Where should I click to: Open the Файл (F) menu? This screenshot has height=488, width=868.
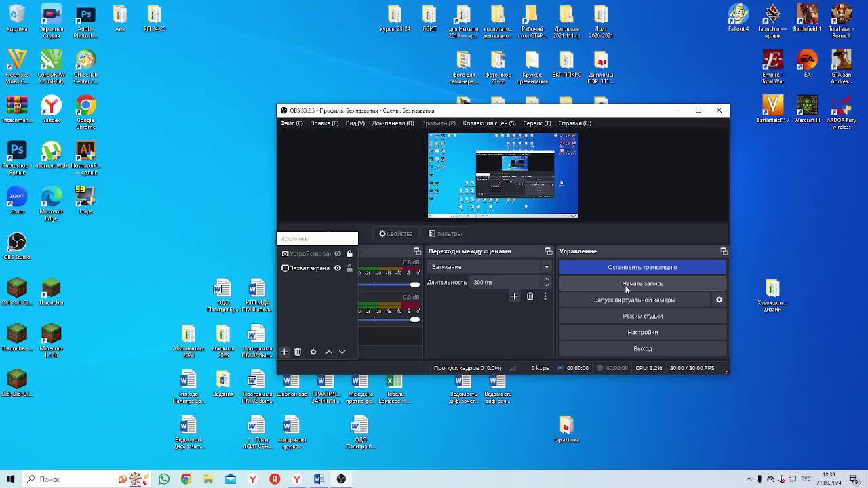(x=292, y=123)
